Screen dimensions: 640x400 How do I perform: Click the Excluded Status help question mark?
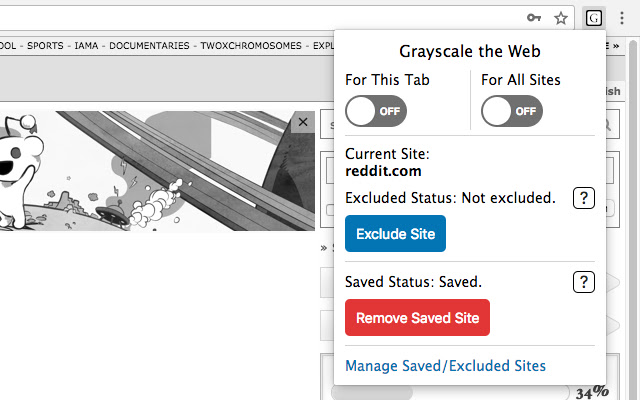[x=584, y=198]
